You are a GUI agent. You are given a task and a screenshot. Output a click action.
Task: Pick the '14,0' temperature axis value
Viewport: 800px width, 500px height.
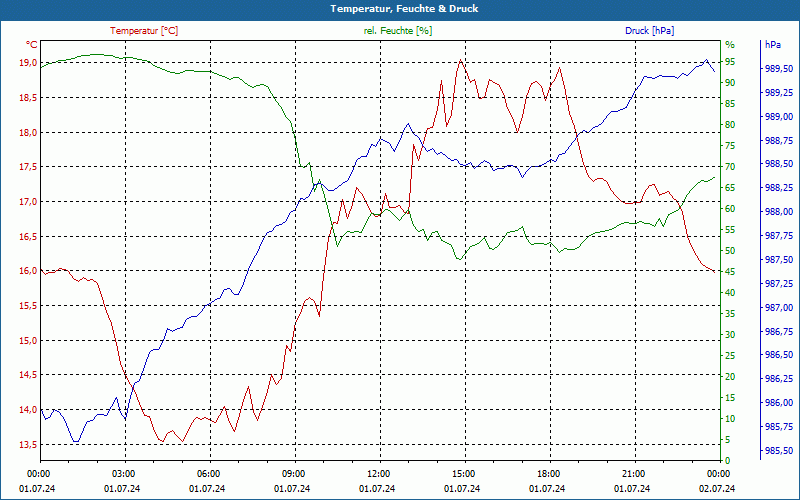(28, 410)
